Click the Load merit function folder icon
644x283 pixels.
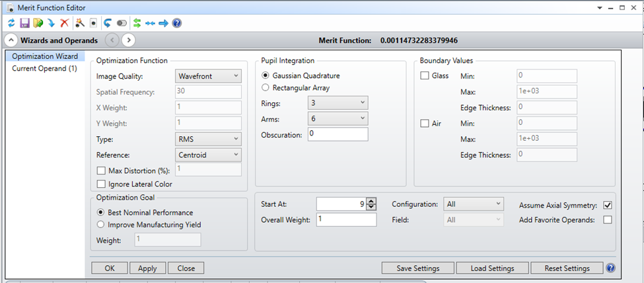[38, 23]
